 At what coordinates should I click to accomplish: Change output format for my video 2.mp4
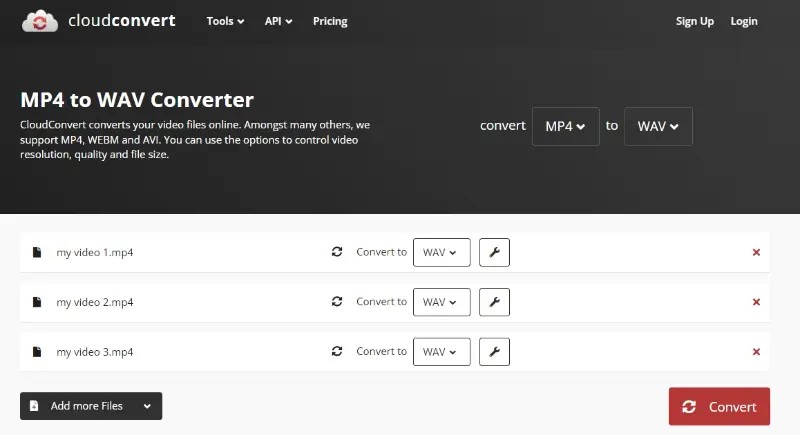coord(441,302)
